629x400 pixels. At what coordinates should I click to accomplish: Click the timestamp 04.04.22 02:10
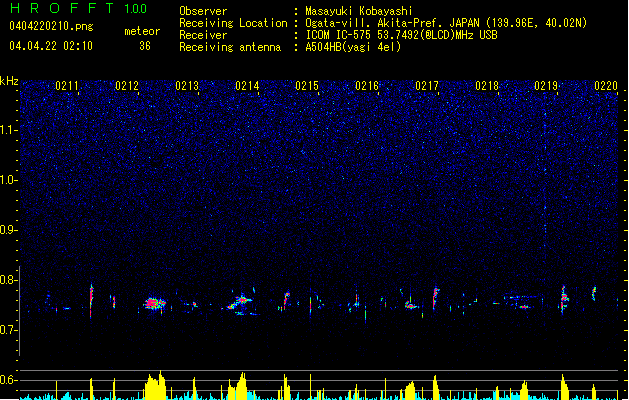pyautogui.click(x=51, y=46)
